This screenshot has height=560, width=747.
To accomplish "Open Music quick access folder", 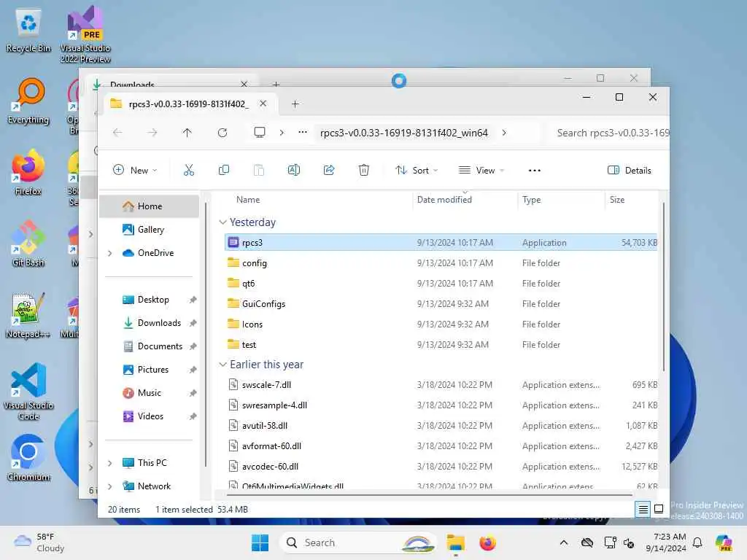I will [149, 393].
